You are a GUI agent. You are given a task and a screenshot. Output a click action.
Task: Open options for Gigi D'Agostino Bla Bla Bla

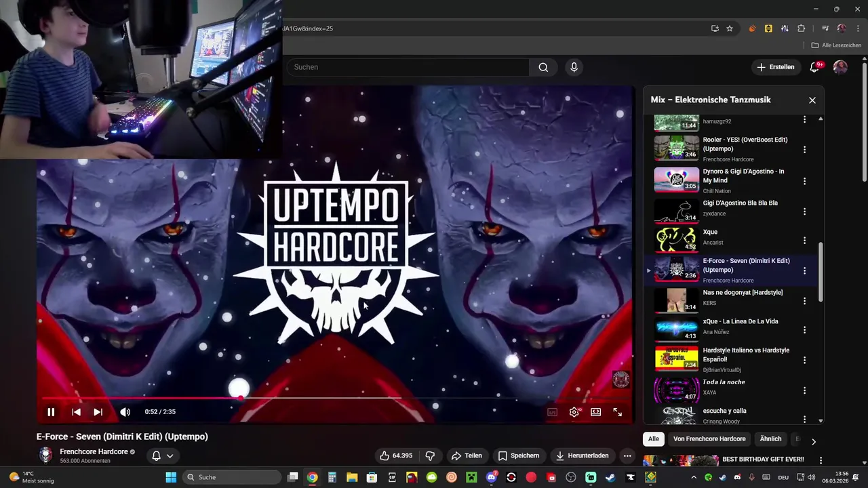pos(805,211)
